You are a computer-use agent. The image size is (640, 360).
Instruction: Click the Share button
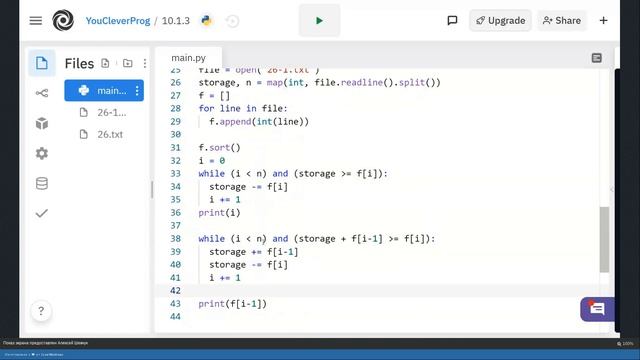click(562, 20)
